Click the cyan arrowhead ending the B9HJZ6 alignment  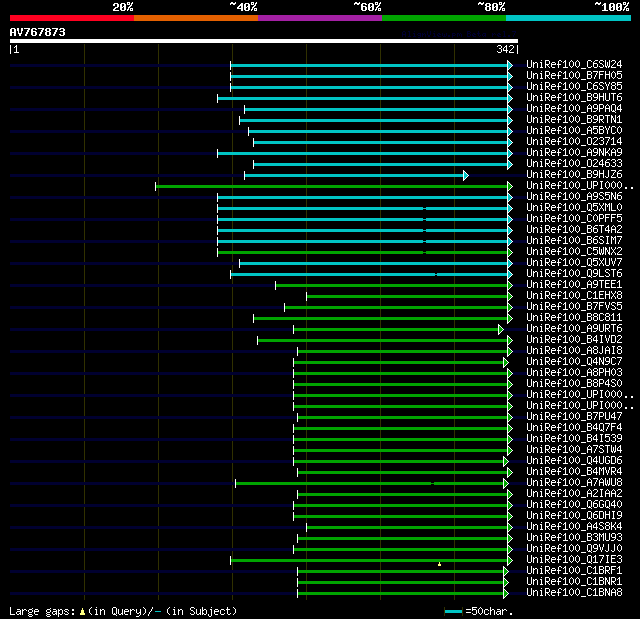tap(466, 175)
